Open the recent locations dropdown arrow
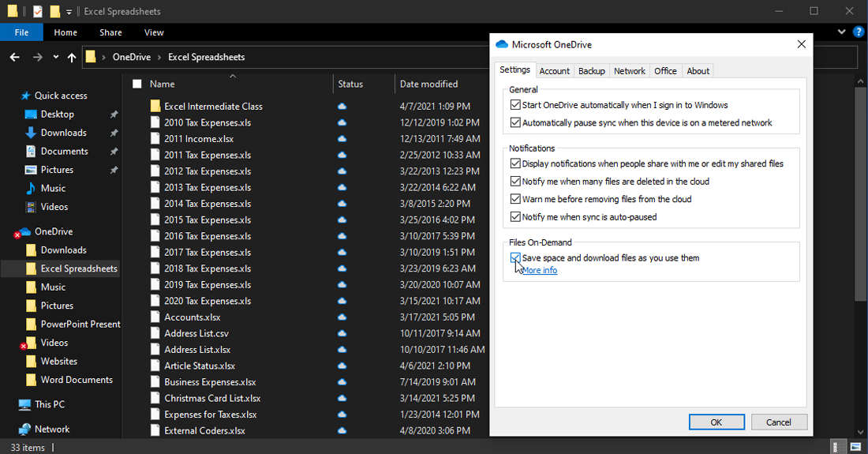Screen dimensions: 868x454 [x=56, y=57]
